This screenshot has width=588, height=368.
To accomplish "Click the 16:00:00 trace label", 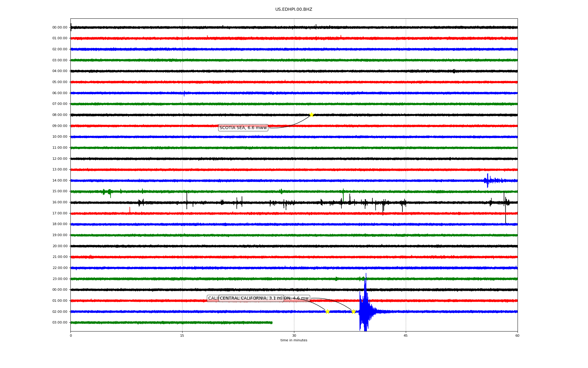I will click(60, 202).
